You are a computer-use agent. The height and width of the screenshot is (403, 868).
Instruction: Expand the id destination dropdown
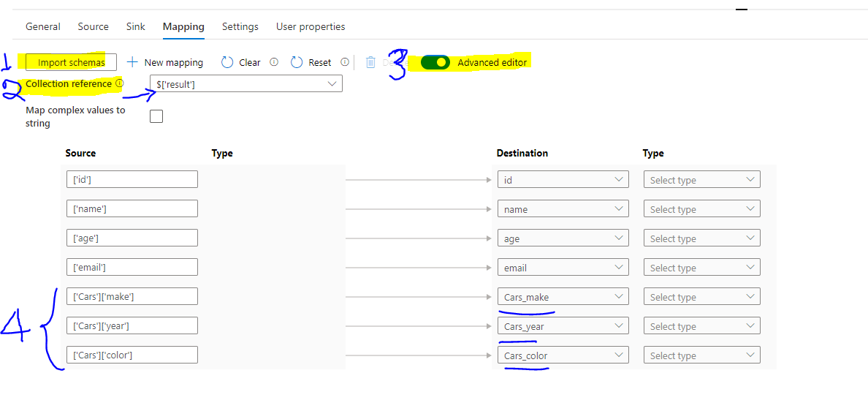pyautogui.click(x=563, y=180)
